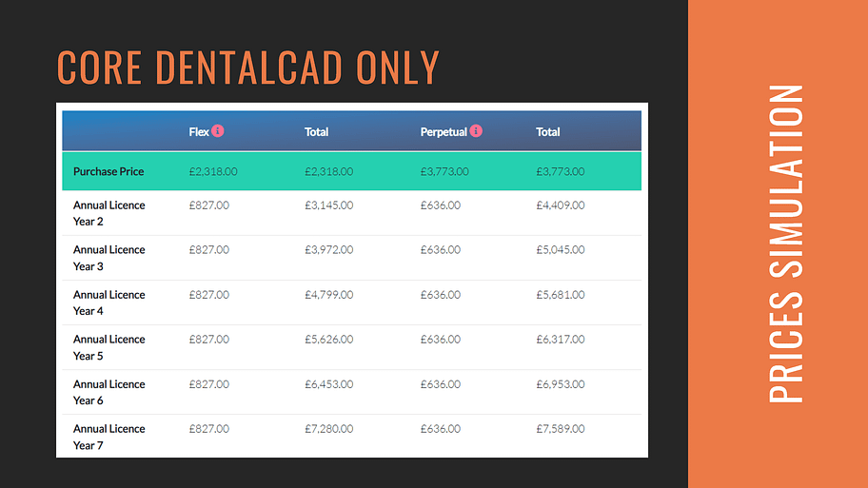Click the Total header after Flex

[316, 131]
